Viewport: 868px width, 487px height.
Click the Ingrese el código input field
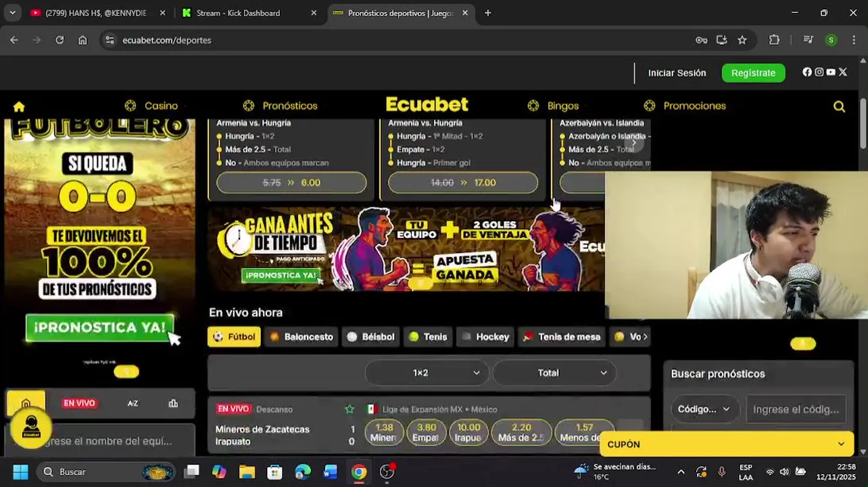(796, 409)
